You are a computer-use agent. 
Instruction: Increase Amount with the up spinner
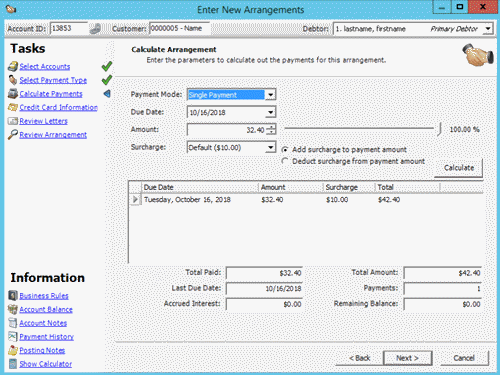(x=272, y=127)
